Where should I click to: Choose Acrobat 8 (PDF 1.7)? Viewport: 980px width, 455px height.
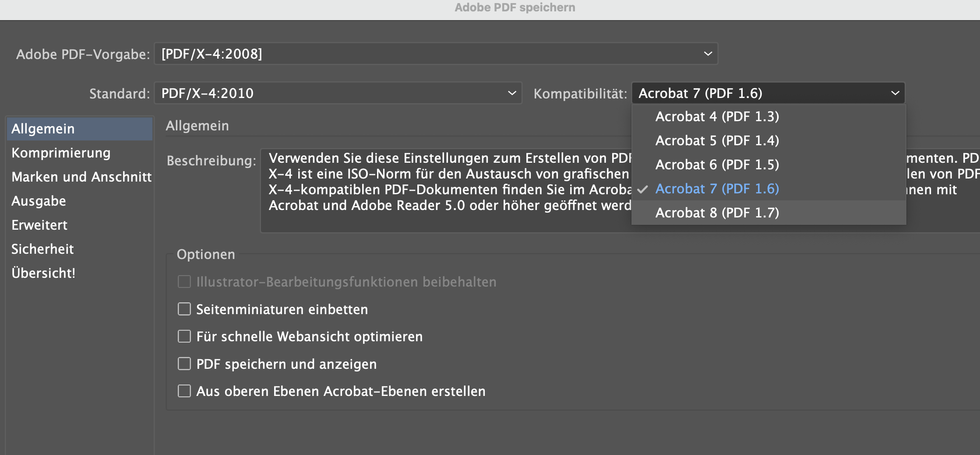(x=717, y=213)
